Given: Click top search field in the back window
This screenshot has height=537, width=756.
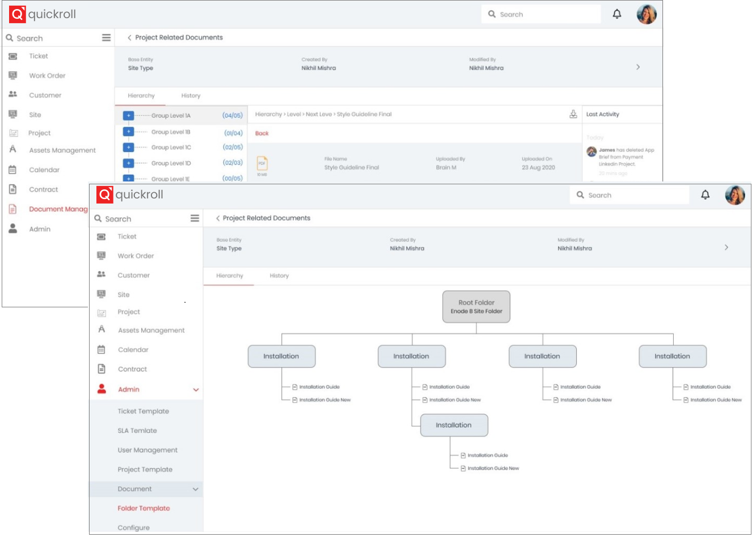Looking at the screenshot, I should [x=541, y=14].
